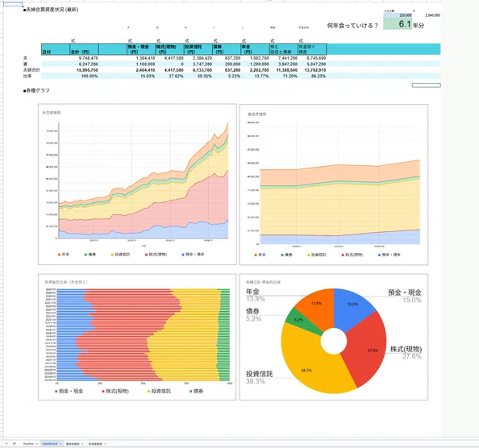Select the Dashboard sheet tab
This screenshot has width=479, height=448.
tap(50, 443)
